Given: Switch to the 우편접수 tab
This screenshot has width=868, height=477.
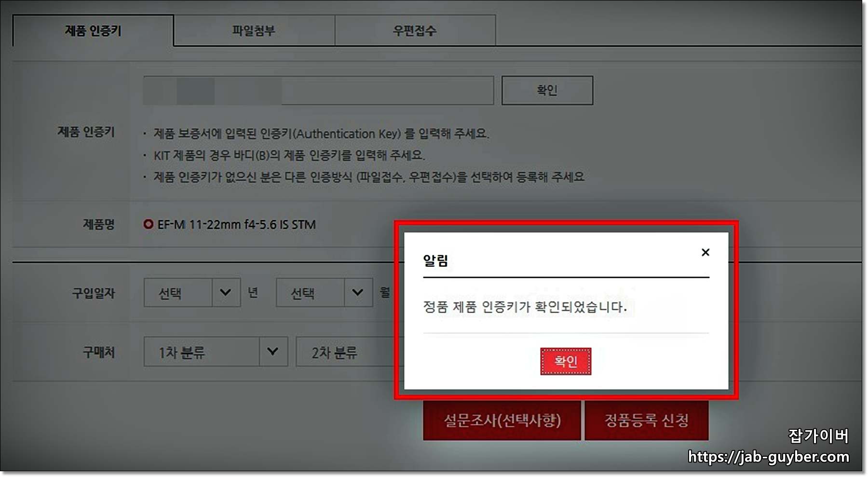Looking at the screenshot, I should pyautogui.click(x=415, y=31).
